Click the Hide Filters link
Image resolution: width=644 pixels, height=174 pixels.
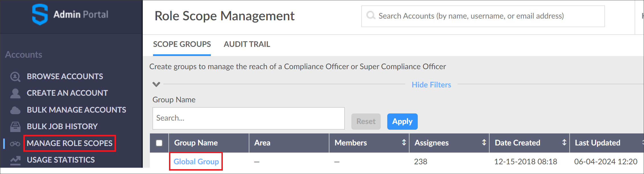click(x=431, y=85)
